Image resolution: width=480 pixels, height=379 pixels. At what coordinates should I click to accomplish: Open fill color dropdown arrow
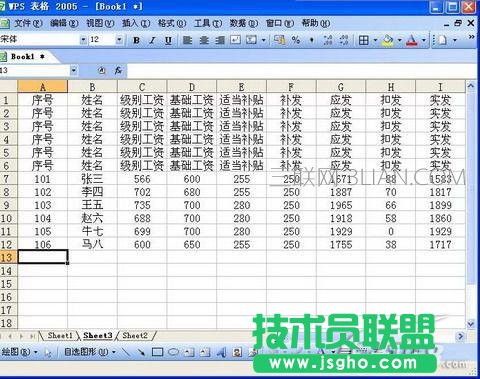399,40
